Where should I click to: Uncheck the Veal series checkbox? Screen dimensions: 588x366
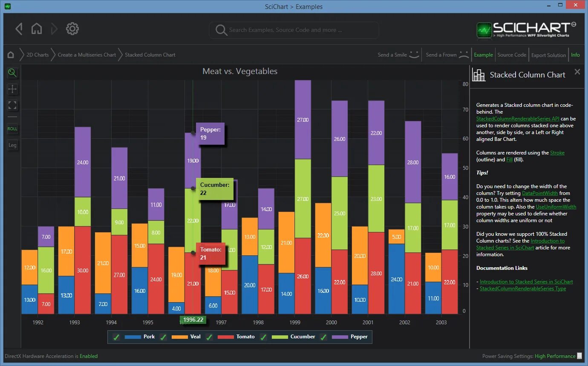(163, 337)
